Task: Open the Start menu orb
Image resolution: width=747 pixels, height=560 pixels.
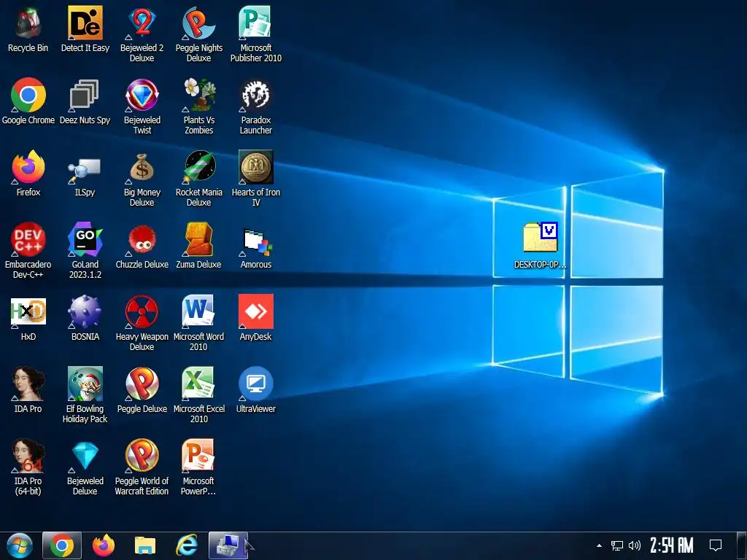Action: click(20, 545)
